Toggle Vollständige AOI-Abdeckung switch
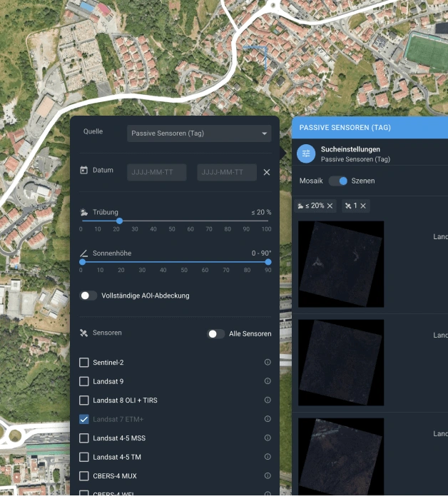Screen dimensions: 448x499 pyautogui.click(x=88, y=296)
